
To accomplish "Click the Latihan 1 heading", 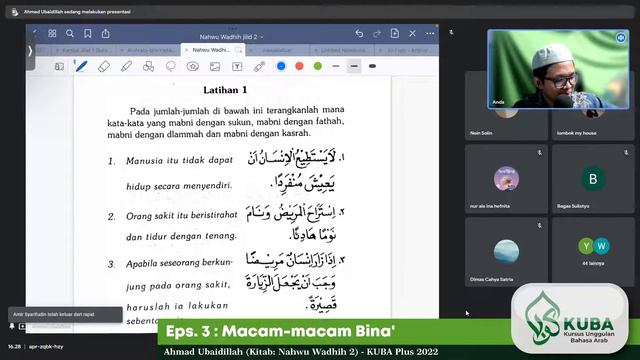I will pyautogui.click(x=225, y=90).
